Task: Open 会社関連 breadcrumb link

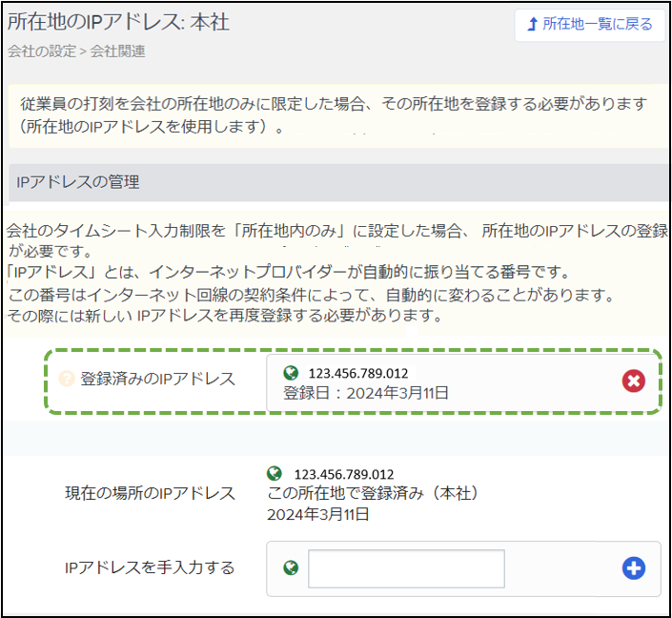Action: (117, 51)
